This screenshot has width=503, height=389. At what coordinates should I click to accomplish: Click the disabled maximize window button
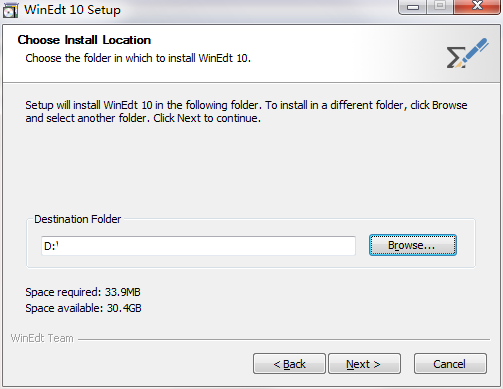click(440, 7)
